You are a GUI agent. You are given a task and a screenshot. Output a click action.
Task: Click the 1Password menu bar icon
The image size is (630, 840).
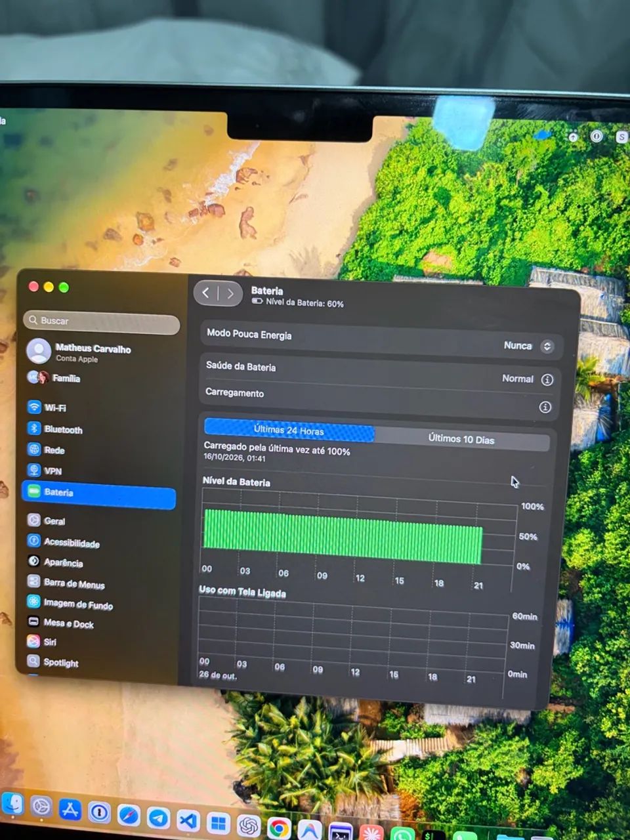pos(597,136)
